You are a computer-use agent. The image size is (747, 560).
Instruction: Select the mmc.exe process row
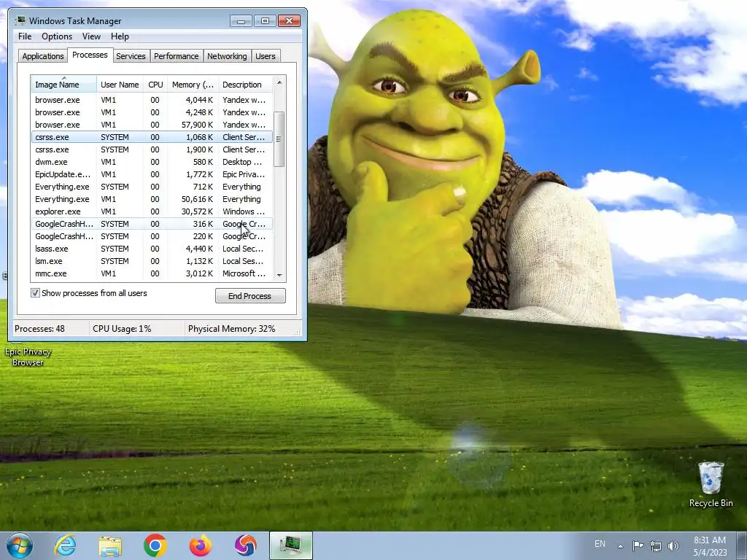pyautogui.click(x=152, y=273)
